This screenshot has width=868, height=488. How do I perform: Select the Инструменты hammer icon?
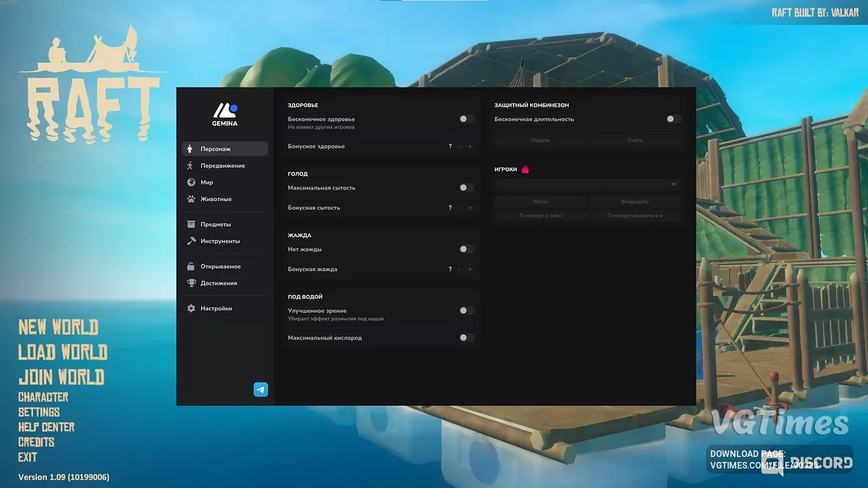[191, 241]
